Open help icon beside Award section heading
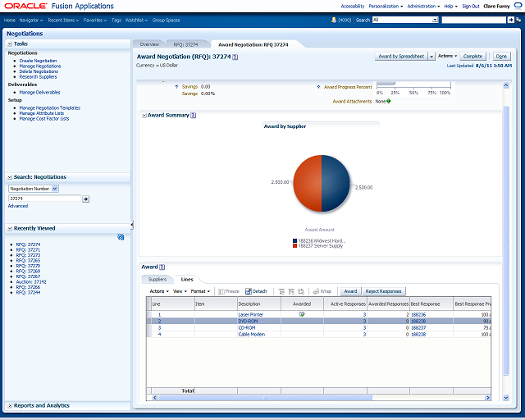 pos(162,267)
